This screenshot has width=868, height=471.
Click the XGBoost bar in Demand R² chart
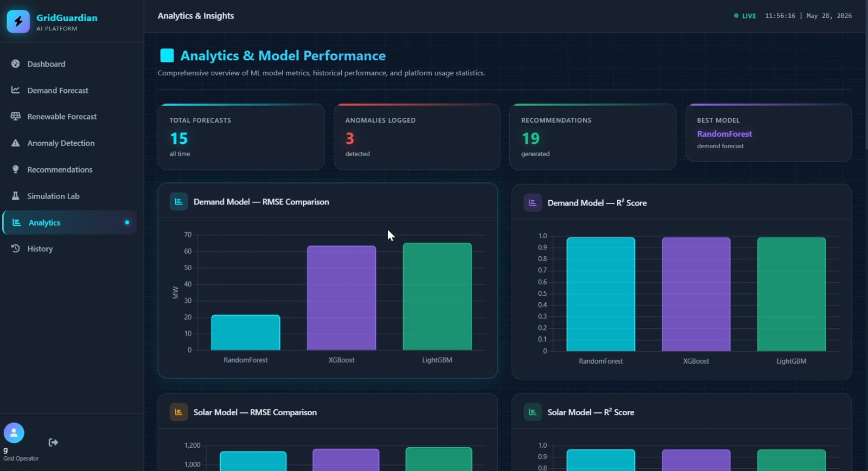pyautogui.click(x=696, y=294)
